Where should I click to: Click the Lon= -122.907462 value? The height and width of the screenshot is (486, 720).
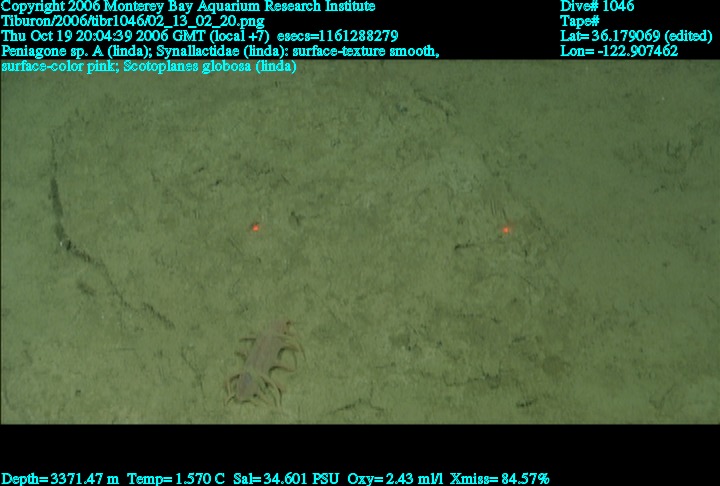[x=619, y=51]
